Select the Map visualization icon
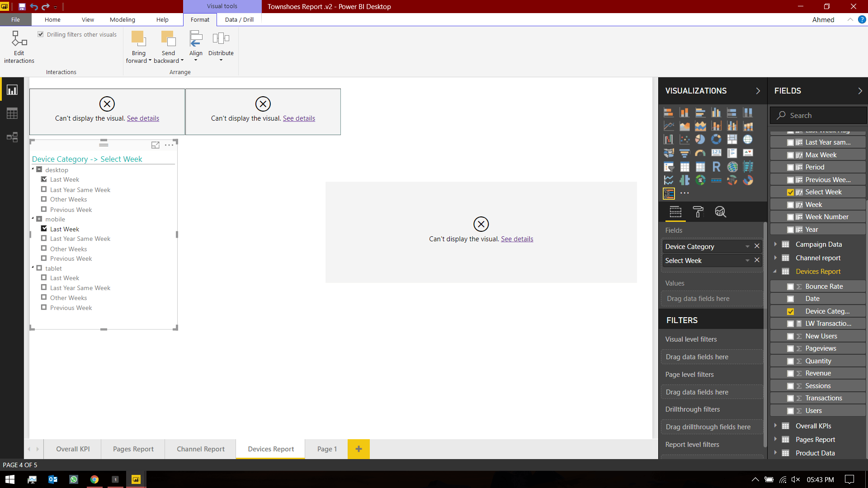868x488 pixels. pyautogui.click(x=669, y=153)
